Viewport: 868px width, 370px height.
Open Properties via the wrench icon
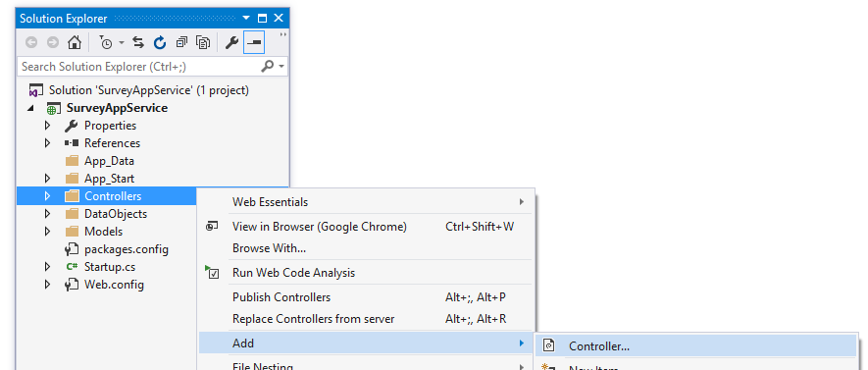(x=231, y=42)
